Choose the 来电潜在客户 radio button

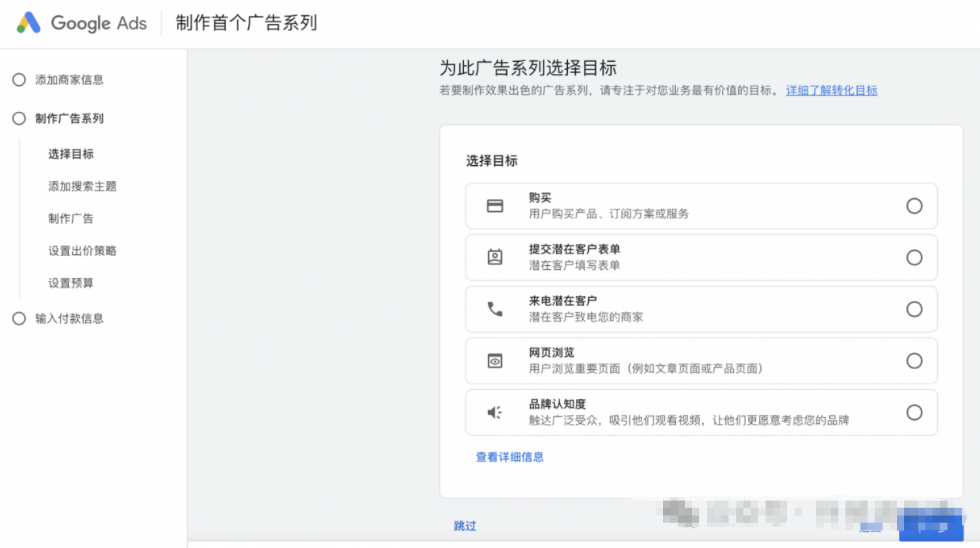click(x=914, y=309)
